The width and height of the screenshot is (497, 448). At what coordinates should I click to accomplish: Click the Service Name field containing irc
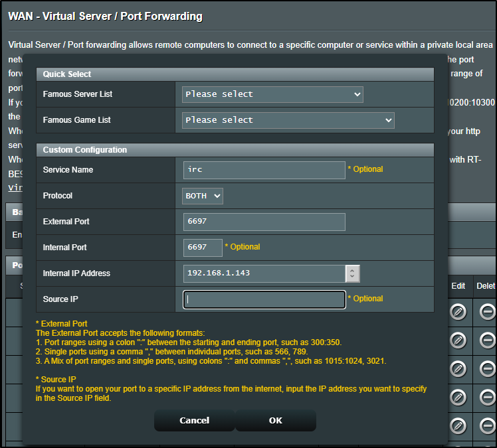point(264,170)
